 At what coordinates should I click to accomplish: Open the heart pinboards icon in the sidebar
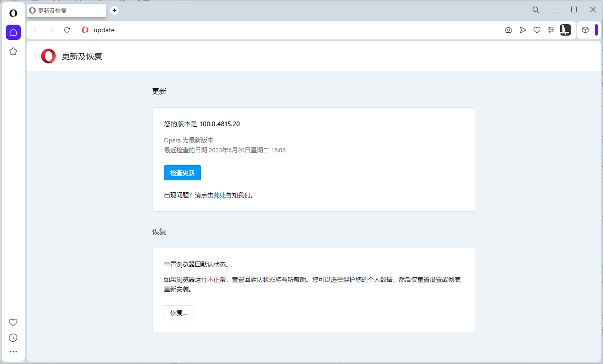click(13, 322)
